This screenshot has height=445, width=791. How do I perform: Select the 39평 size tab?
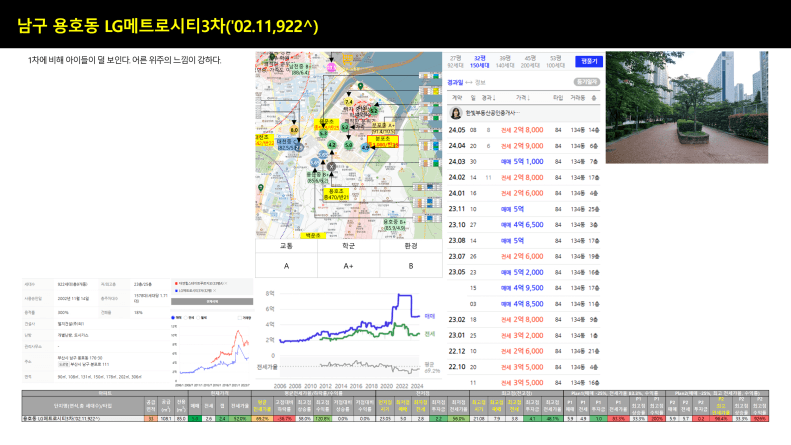[504, 62]
